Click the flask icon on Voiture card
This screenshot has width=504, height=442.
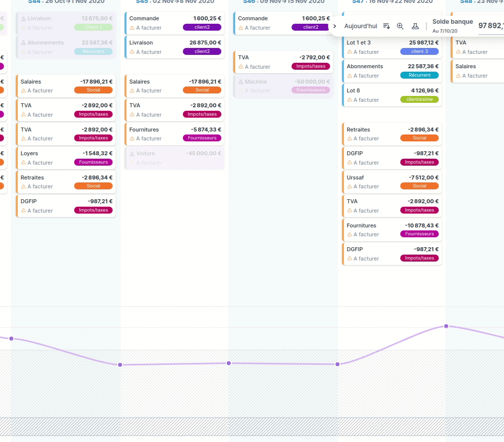132,154
